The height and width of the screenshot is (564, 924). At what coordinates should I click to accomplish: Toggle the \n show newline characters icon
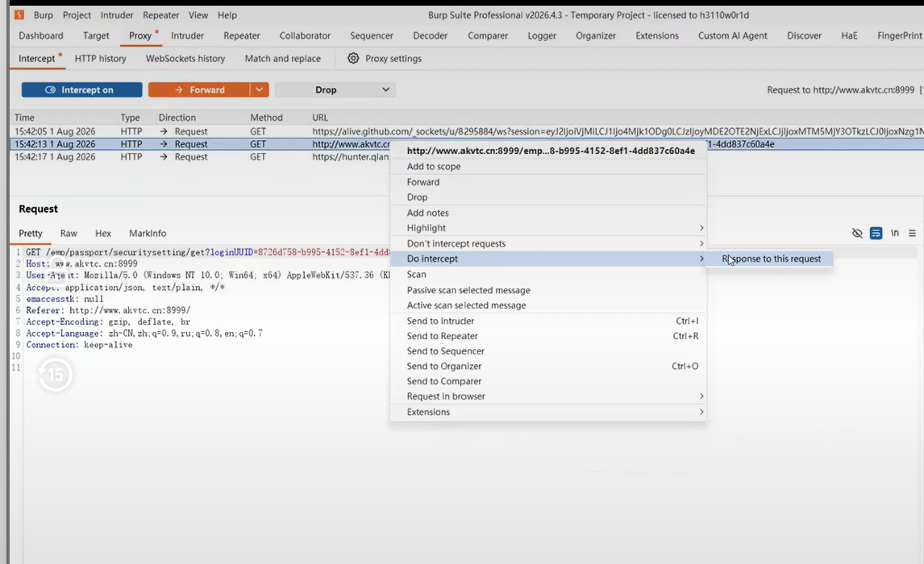point(894,233)
